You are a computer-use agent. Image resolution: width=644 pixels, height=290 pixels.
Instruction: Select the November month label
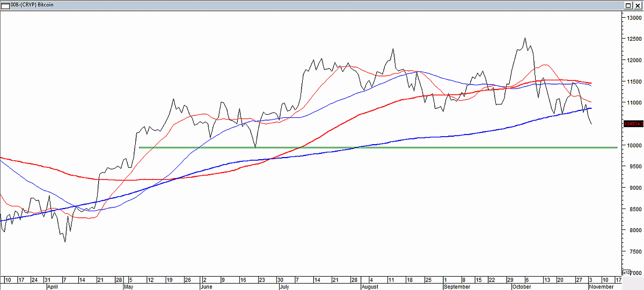(600, 287)
